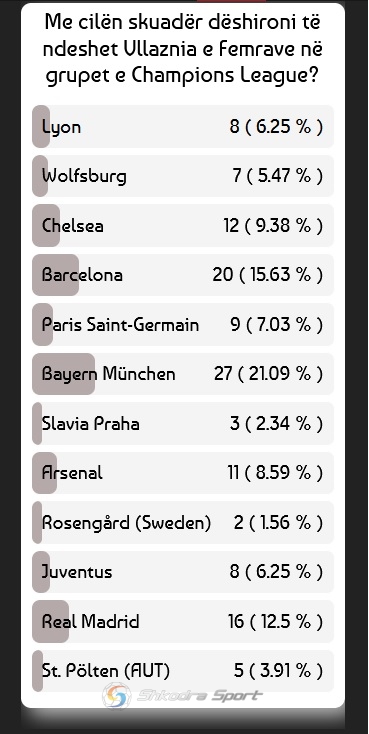Image resolution: width=369 pixels, height=734 pixels.
Task: Click the Barcelona vote bar fill
Action: (x=55, y=275)
